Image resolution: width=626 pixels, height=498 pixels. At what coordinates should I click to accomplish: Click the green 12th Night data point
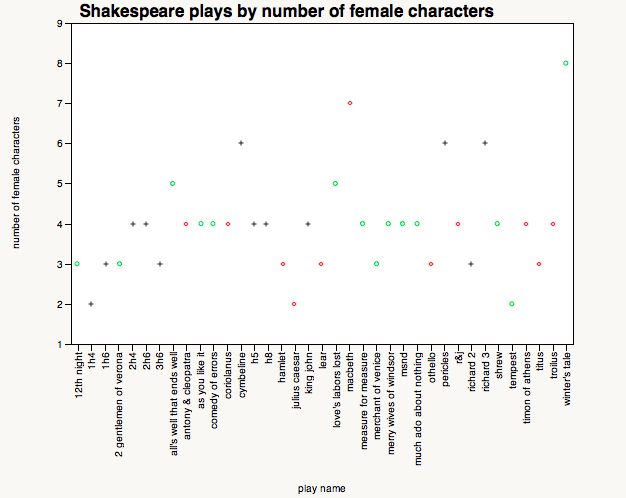coord(77,264)
